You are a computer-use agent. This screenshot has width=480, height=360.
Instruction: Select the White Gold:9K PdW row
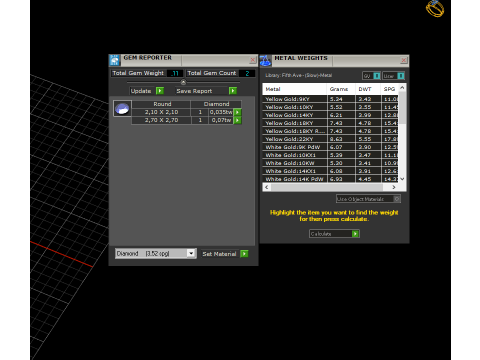330,147
